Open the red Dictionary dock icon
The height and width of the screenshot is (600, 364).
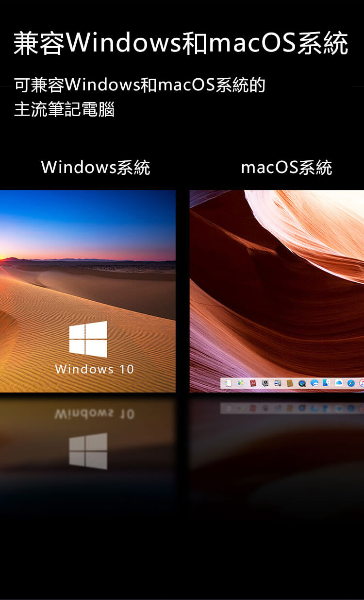point(253,384)
